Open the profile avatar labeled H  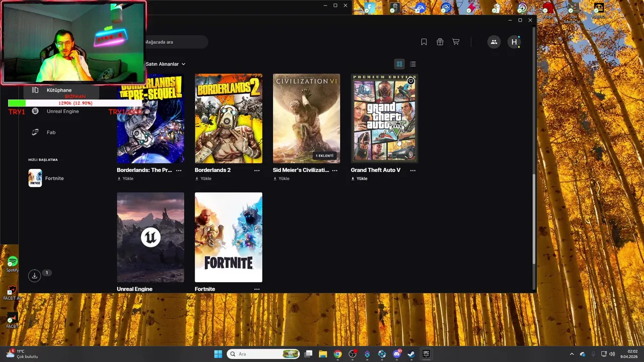pyautogui.click(x=514, y=42)
